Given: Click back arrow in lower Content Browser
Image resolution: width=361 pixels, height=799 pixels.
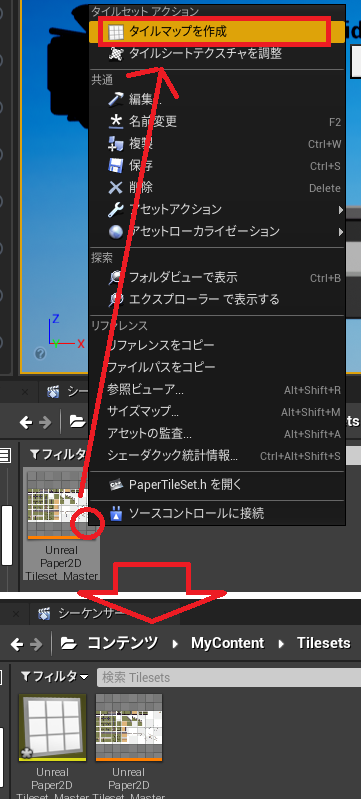Looking at the screenshot, I should click(17, 645).
